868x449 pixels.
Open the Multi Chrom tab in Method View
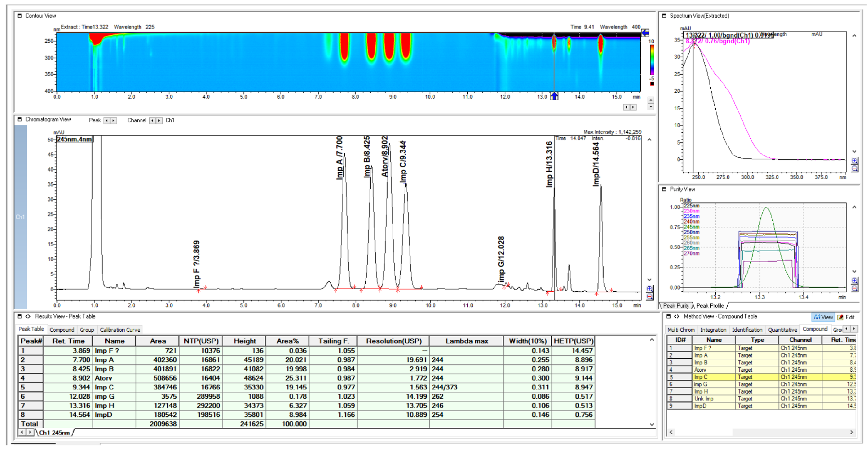(681, 330)
